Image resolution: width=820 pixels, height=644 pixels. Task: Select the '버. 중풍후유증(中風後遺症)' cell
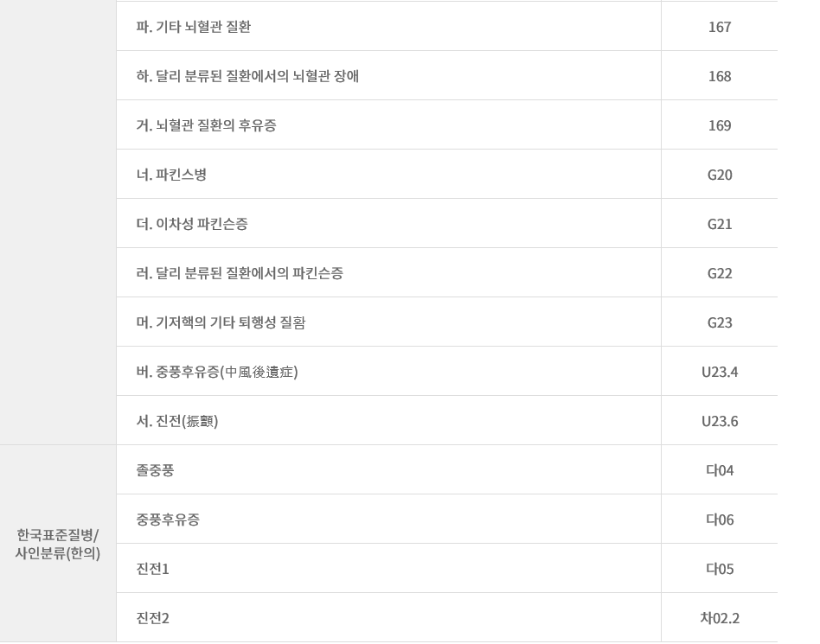pyautogui.click(x=217, y=372)
